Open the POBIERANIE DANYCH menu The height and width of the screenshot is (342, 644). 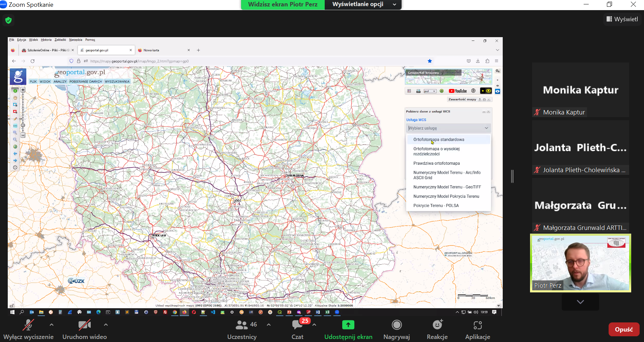[86, 81]
